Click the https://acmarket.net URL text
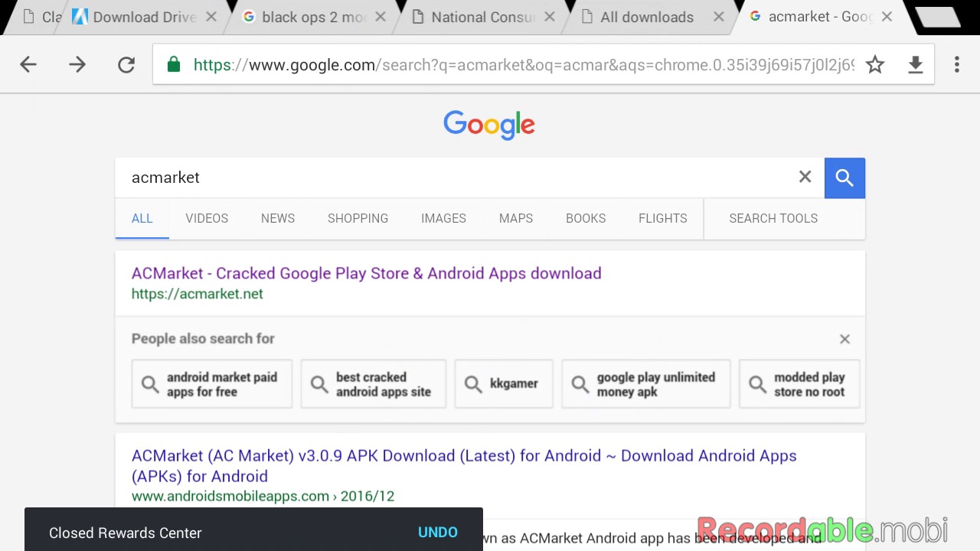The image size is (980, 551). (x=198, y=294)
